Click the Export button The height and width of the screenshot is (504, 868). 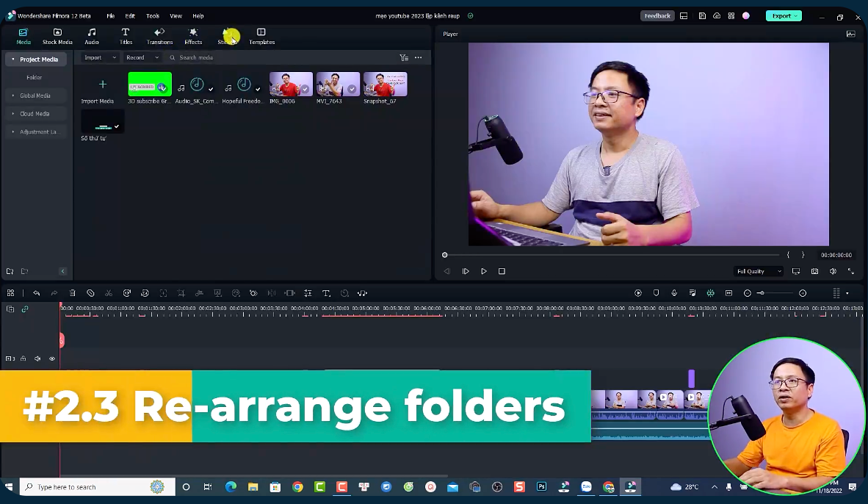click(784, 16)
